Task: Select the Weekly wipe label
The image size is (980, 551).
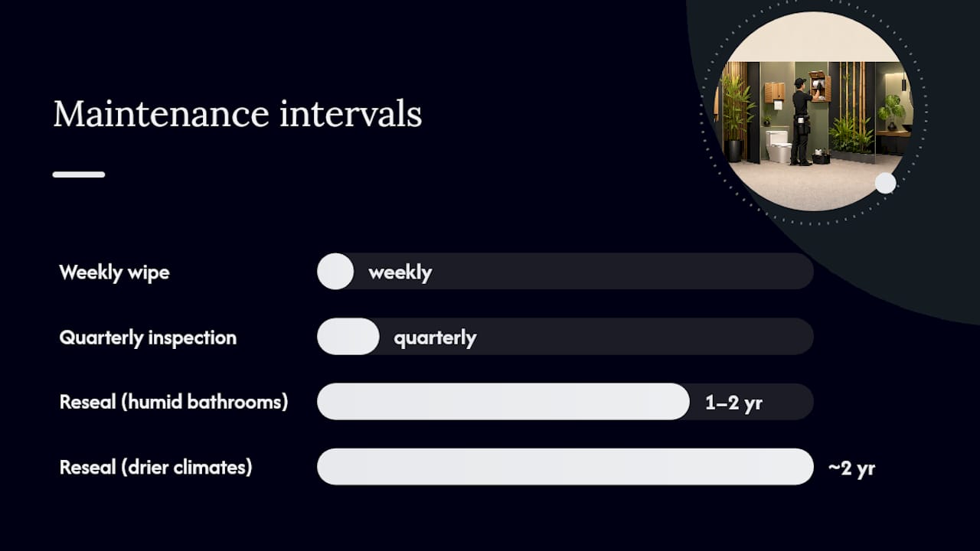Action: coord(114,272)
